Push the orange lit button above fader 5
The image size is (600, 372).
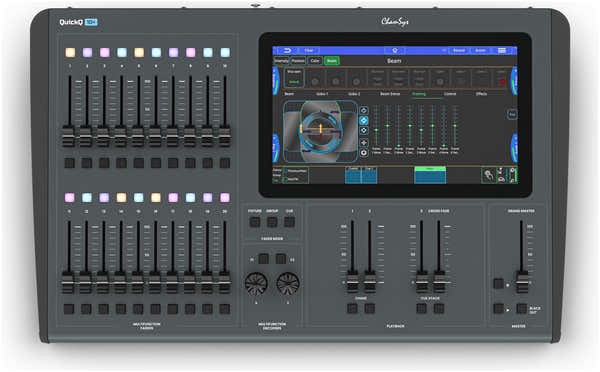(x=139, y=52)
